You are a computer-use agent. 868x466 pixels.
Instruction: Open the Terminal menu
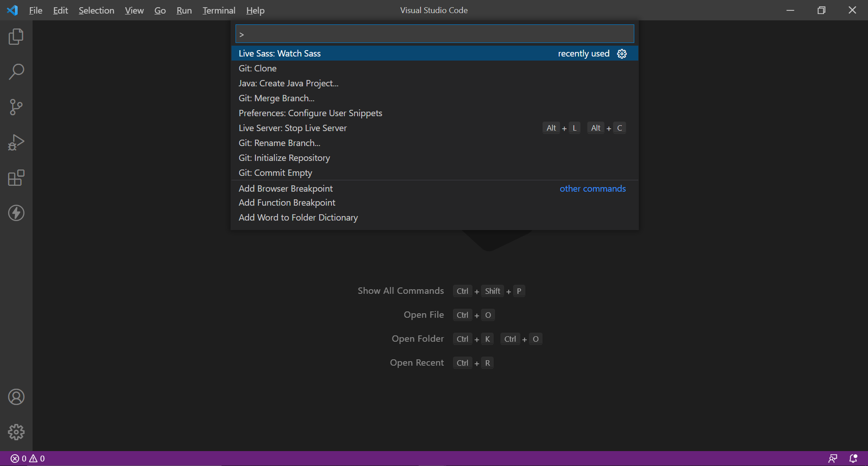219,10
